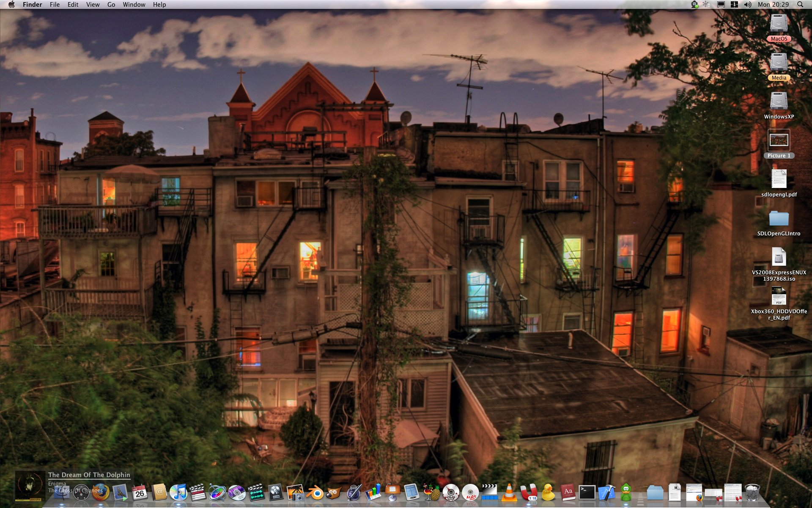Image resolution: width=812 pixels, height=508 pixels.
Task: Open the Finder menu in menu bar
Action: [32, 4]
